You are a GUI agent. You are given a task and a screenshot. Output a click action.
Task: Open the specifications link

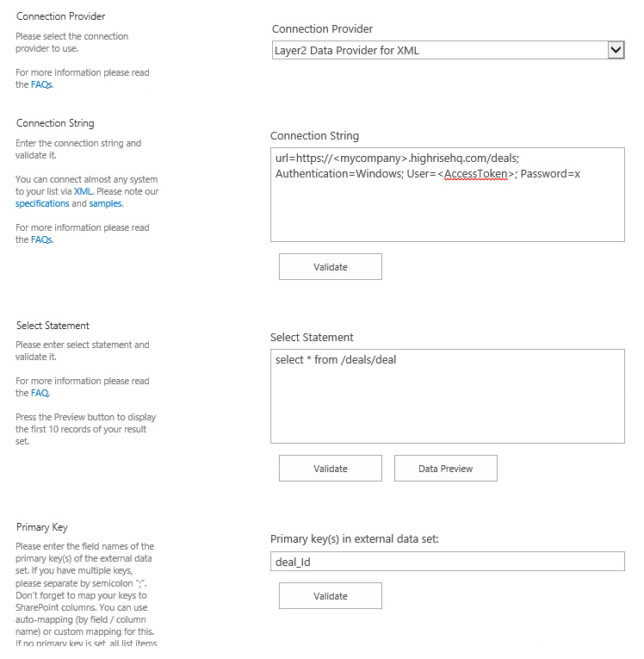(42, 203)
